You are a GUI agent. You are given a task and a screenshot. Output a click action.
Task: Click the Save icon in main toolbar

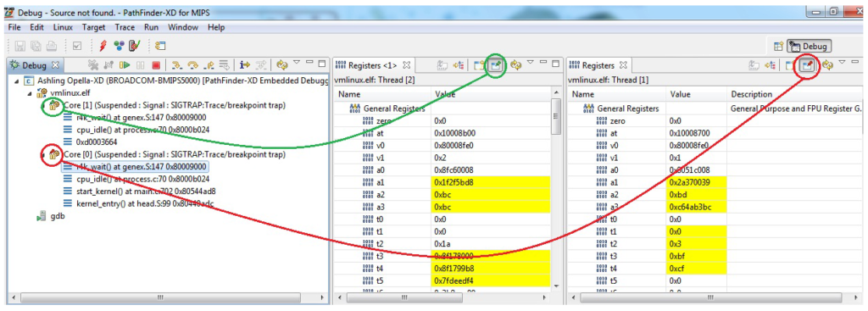19,46
